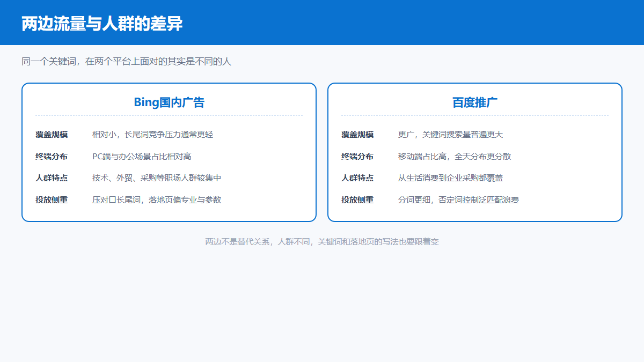
Task: Select the Bing国内广告 card heading
Action: tap(169, 102)
